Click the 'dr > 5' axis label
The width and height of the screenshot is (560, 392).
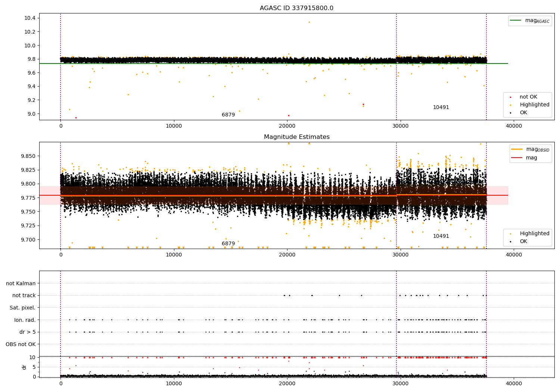pyautogui.click(x=28, y=332)
